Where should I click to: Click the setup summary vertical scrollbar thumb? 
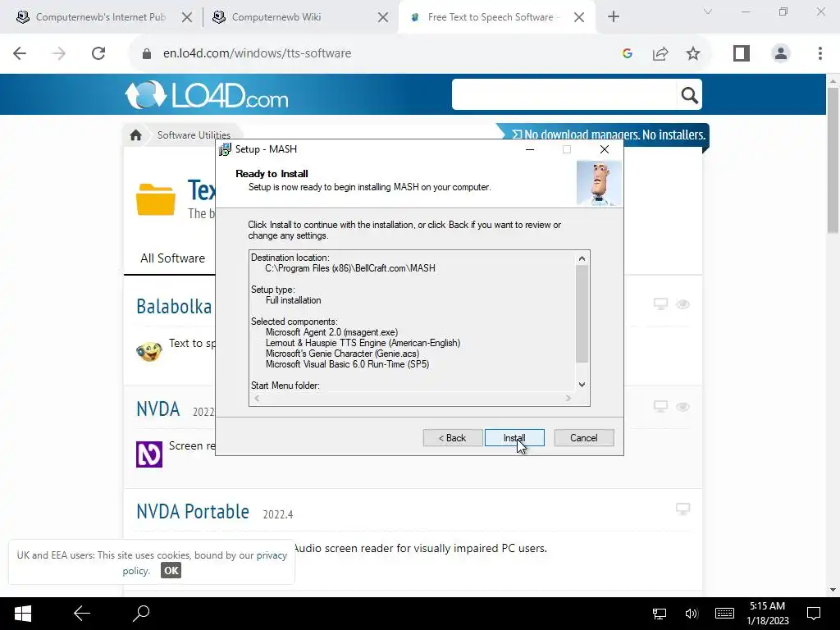pyautogui.click(x=582, y=314)
